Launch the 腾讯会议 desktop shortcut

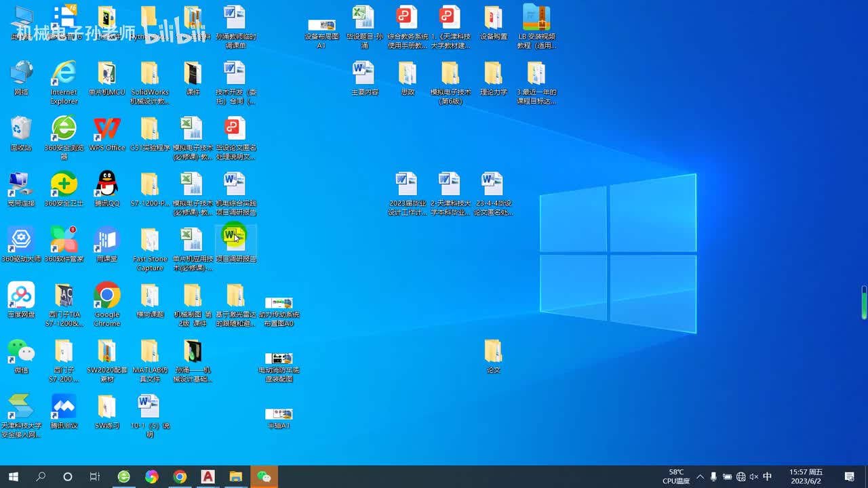(x=64, y=407)
